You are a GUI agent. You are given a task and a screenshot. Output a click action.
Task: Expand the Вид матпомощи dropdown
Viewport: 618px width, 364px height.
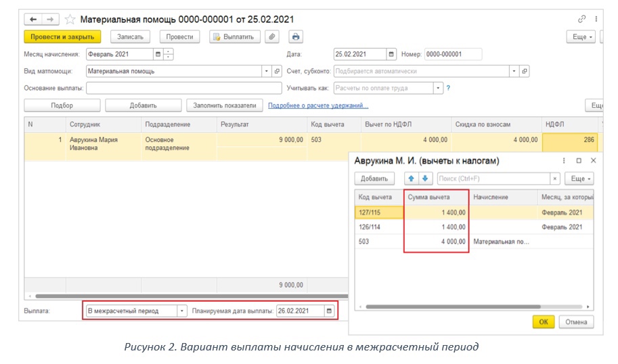[267, 71]
